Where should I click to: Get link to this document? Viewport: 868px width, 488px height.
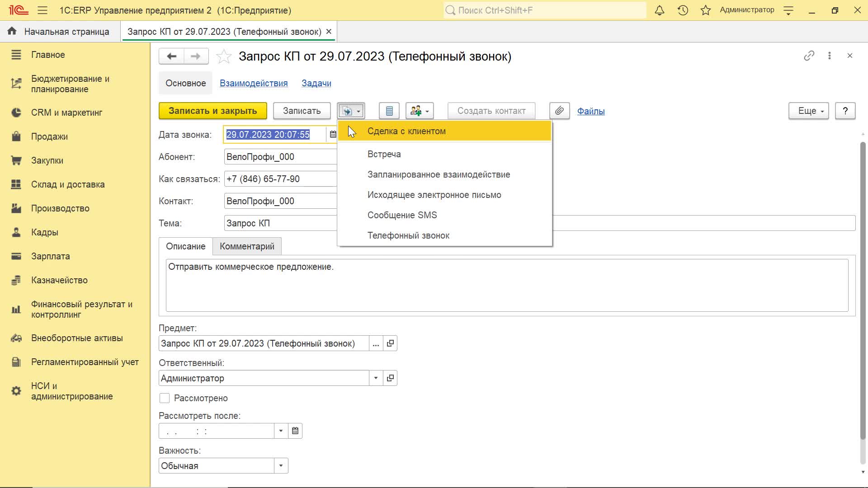809,56
